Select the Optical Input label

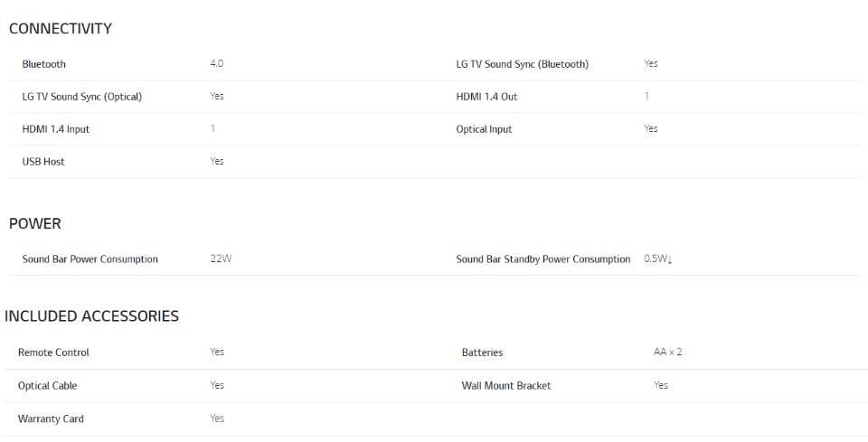(484, 129)
